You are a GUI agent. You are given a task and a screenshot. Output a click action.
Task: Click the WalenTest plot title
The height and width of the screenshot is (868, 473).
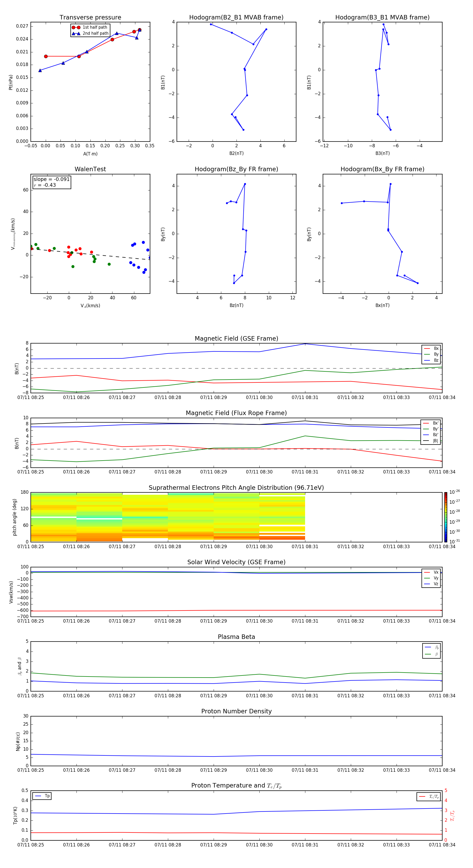click(90, 169)
